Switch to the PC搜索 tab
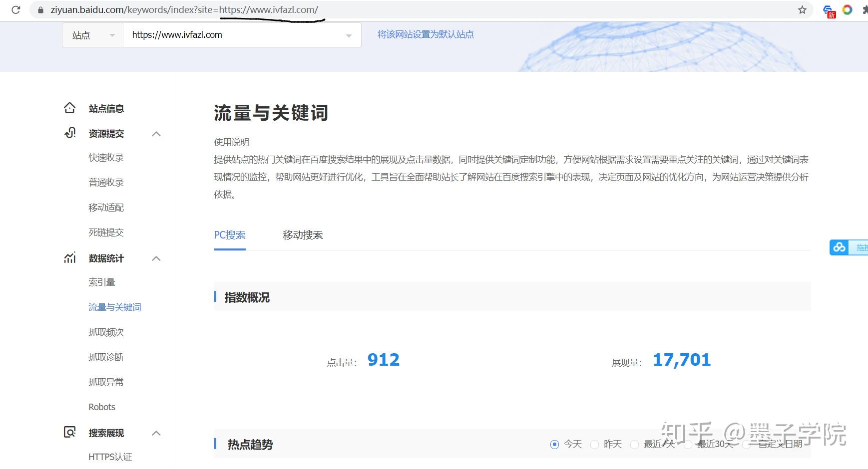The height and width of the screenshot is (469, 868). pyautogui.click(x=230, y=235)
